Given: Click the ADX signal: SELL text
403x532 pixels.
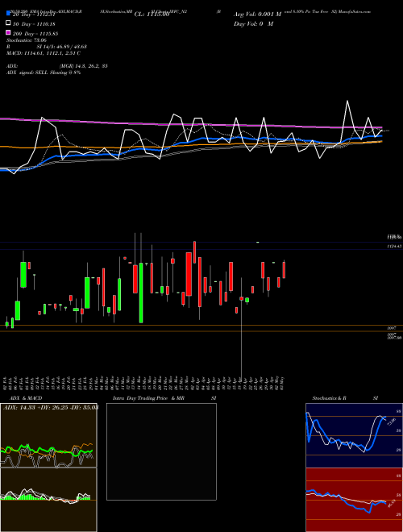Looking at the screenshot, I should 27,73.
